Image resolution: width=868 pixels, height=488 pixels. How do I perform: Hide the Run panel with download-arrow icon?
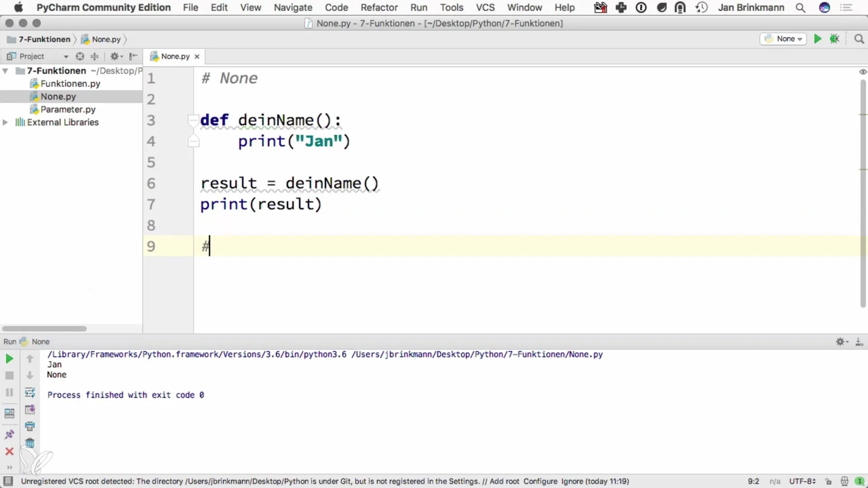[x=859, y=342]
